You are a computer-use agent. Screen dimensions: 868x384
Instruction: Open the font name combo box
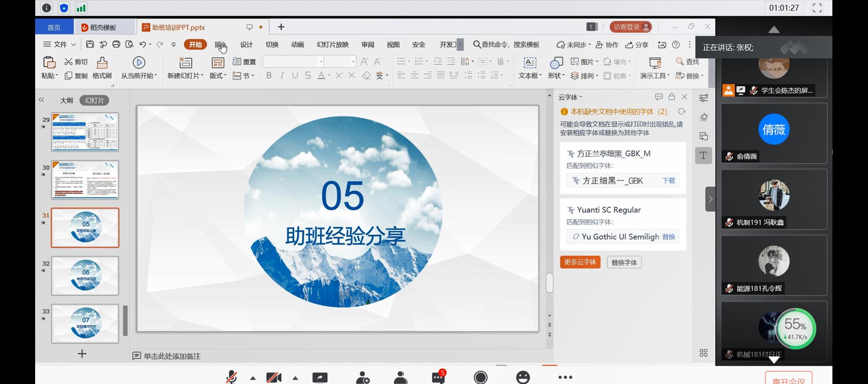coord(293,62)
